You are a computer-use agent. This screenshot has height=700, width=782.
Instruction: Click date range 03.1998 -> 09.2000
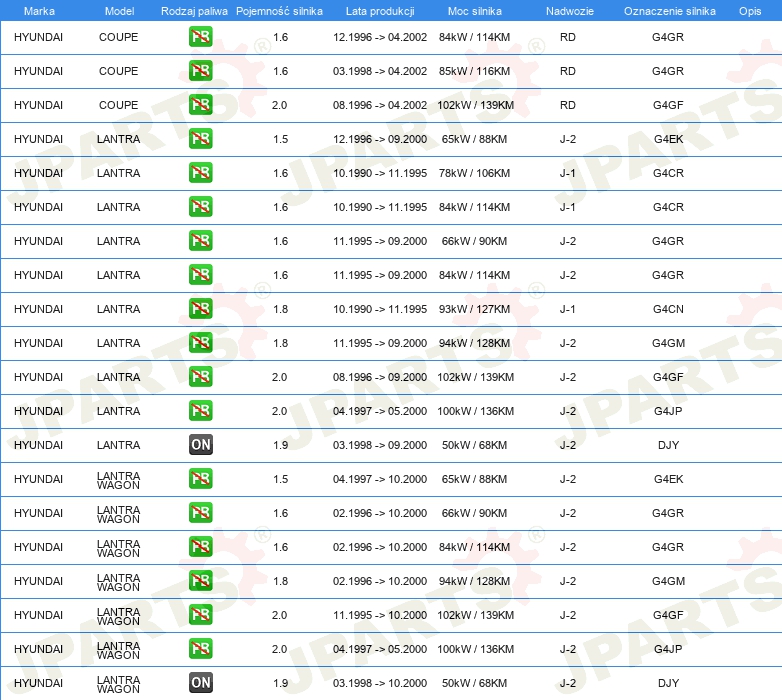[x=380, y=445]
